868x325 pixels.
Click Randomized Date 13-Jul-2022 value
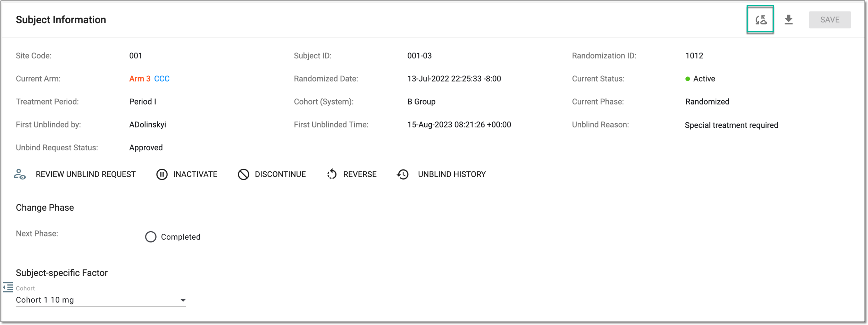click(x=454, y=79)
